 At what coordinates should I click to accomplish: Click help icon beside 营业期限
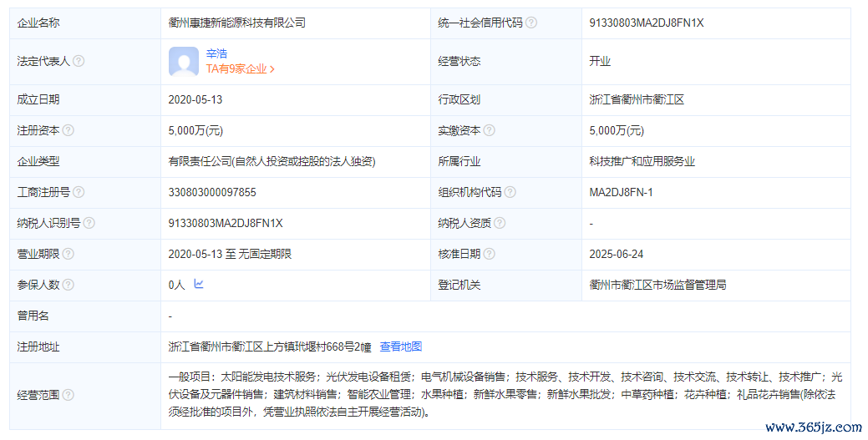pyautogui.click(x=69, y=254)
